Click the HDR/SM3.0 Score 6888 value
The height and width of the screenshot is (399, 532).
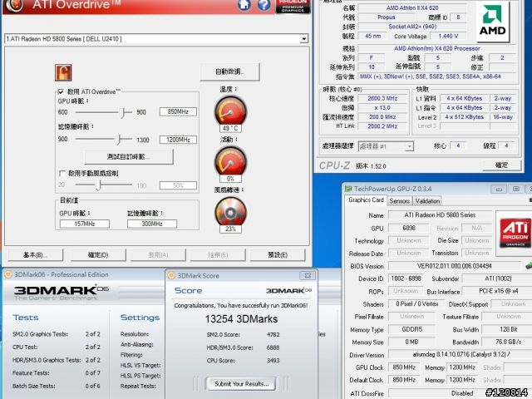[273, 347]
